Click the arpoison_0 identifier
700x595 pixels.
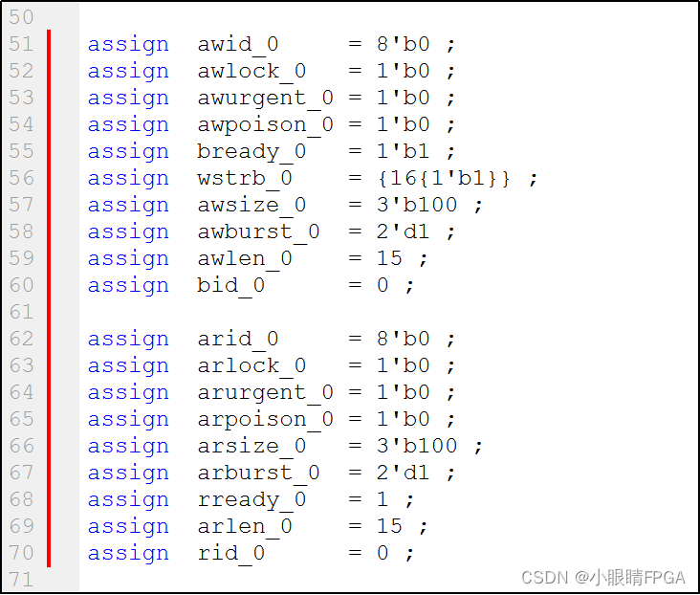click(x=265, y=419)
